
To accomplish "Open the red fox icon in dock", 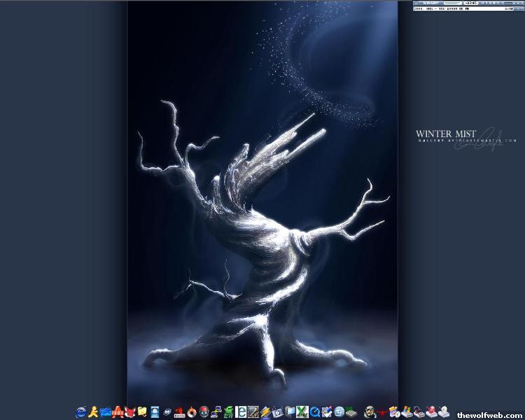I will 130,412.
